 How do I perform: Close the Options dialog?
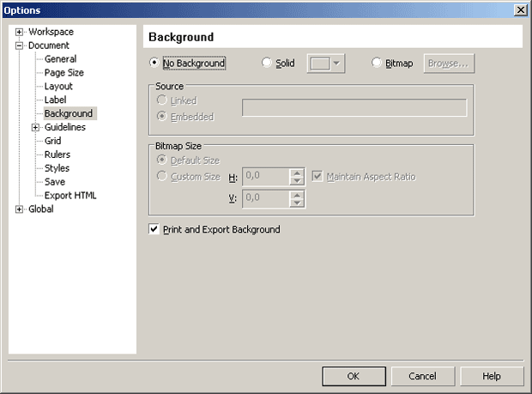click(x=521, y=10)
